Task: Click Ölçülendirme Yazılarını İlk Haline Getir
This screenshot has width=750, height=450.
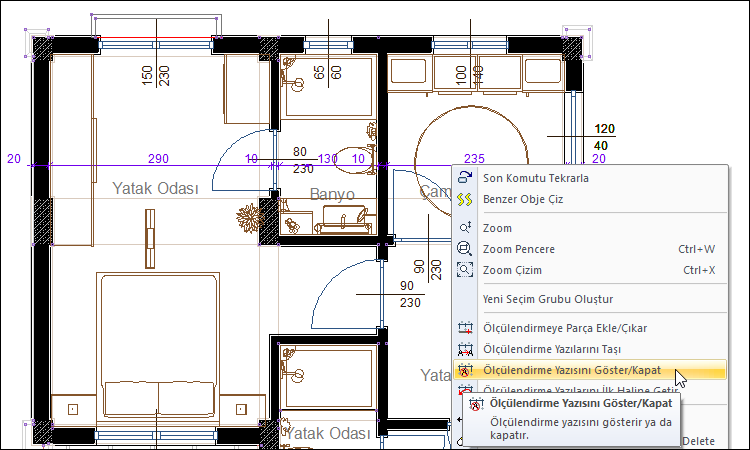Action: coord(581,390)
